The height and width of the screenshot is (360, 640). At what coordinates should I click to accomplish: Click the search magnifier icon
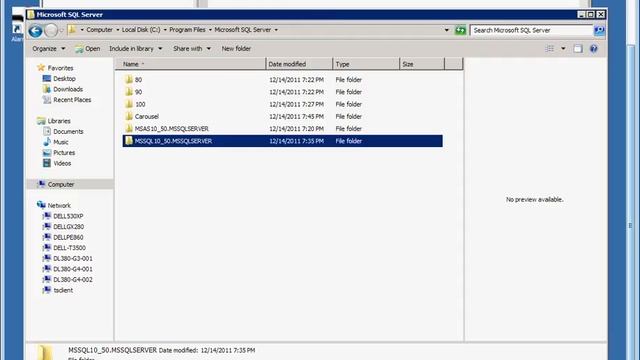coord(599,30)
